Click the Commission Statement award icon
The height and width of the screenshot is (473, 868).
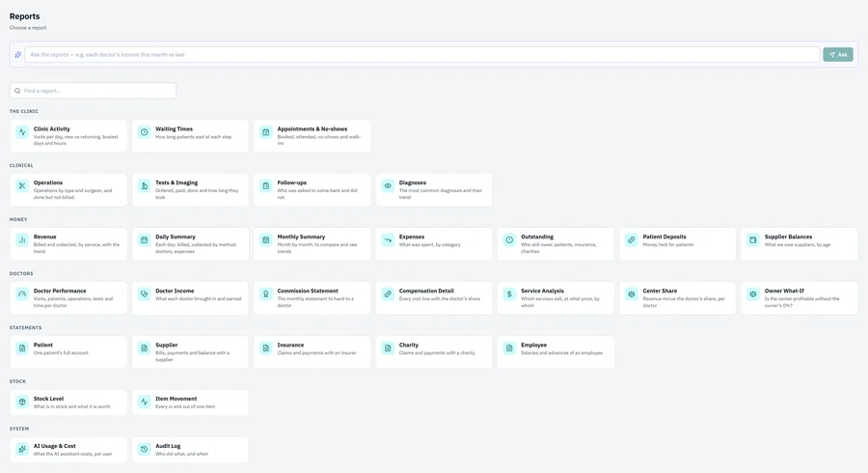click(266, 294)
